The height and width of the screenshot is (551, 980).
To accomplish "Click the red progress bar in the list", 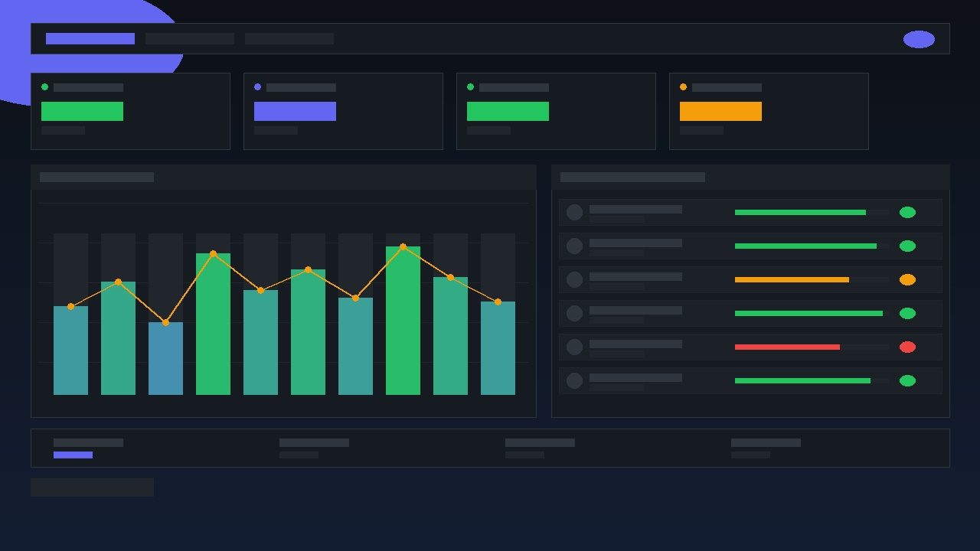I will pyautogui.click(x=787, y=347).
